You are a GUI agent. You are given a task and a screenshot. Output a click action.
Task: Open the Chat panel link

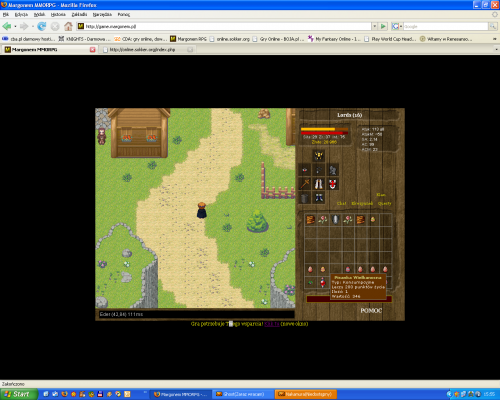point(341,203)
